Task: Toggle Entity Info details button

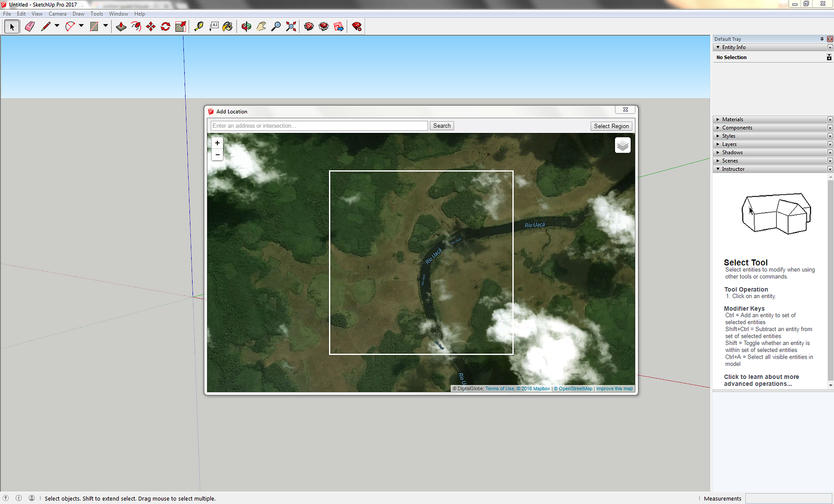Action: pos(829,57)
